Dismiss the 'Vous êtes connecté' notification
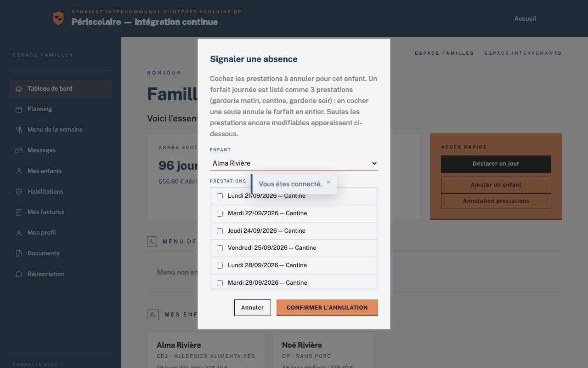This screenshot has height=368, width=588. point(328,182)
